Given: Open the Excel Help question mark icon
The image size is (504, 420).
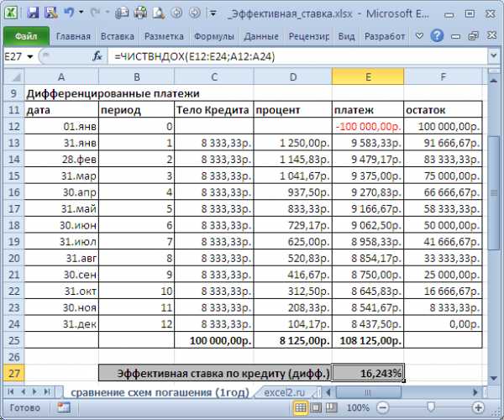Looking at the screenshot, I should (x=436, y=37).
